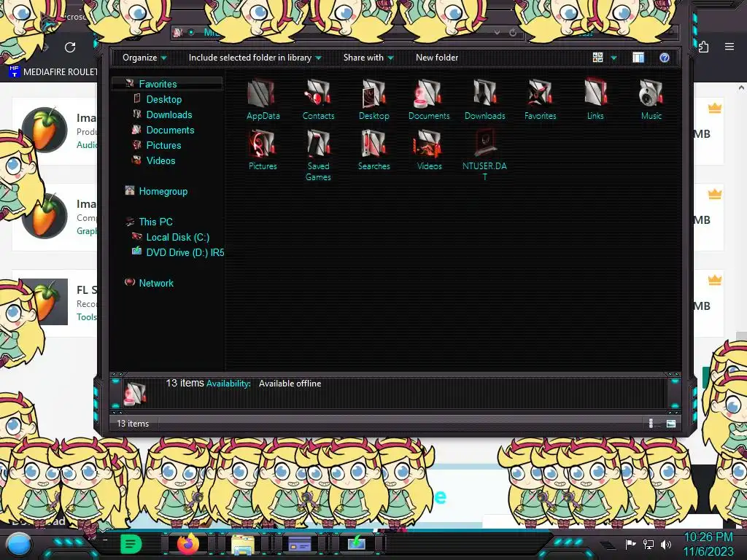Open the network tray icon
The height and width of the screenshot is (560, 747).
649,544
